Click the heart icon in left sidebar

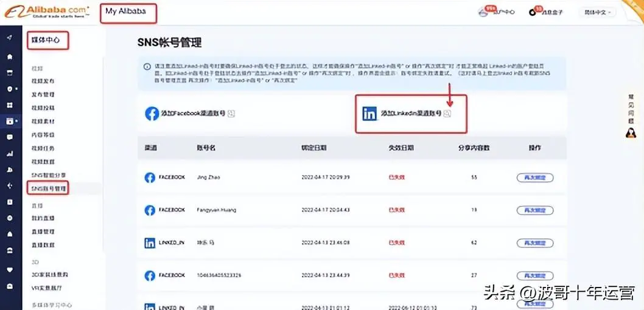click(10, 269)
